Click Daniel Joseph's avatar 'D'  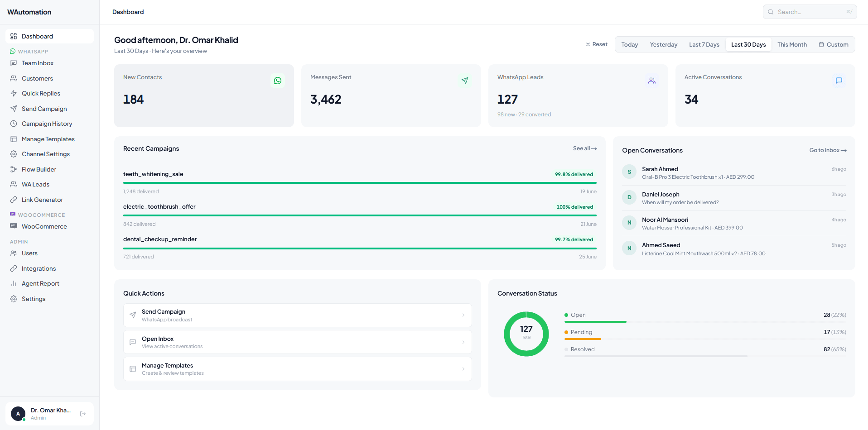tap(629, 197)
